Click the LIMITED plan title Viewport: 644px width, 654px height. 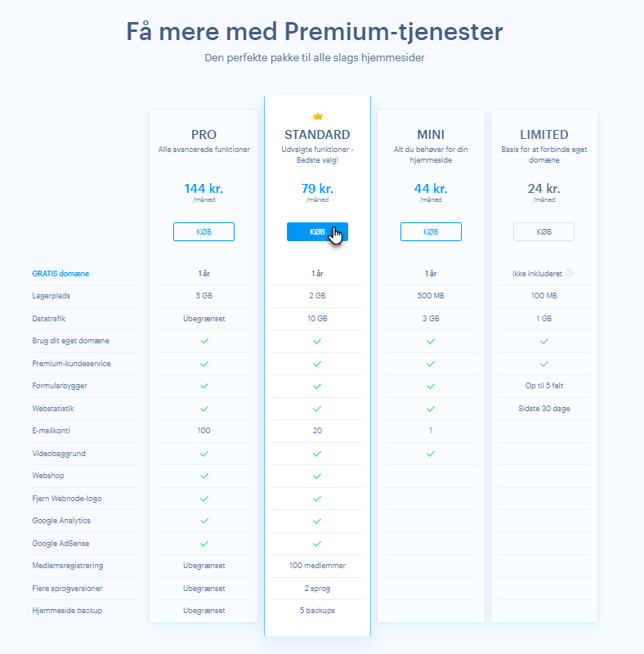click(x=543, y=135)
